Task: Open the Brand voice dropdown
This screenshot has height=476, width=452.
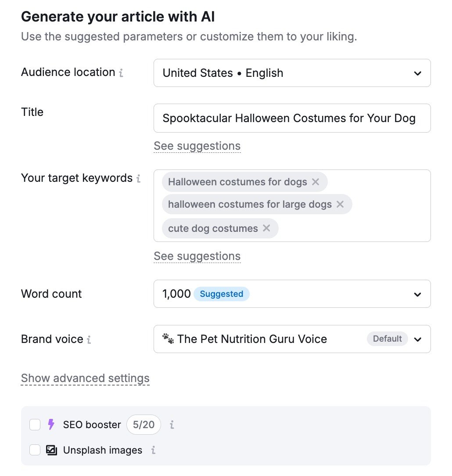Action: (417, 339)
